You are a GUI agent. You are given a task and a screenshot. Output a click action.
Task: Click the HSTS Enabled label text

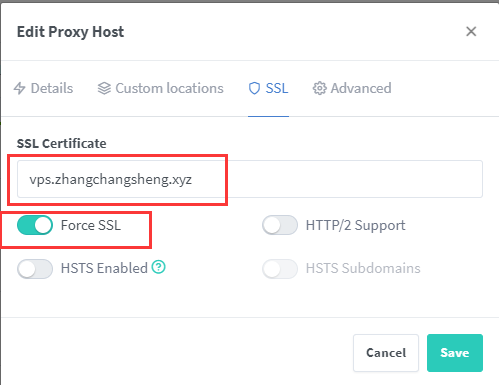(x=104, y=268)
